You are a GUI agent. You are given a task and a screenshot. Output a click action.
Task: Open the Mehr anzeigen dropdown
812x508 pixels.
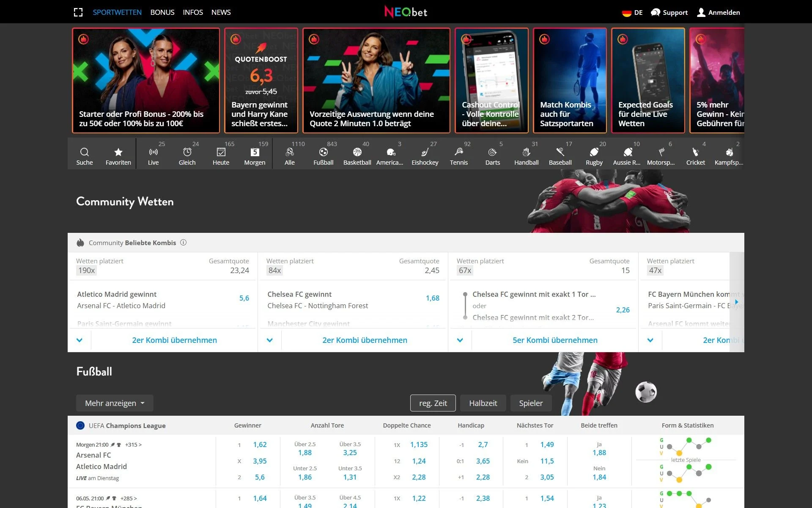115,403
